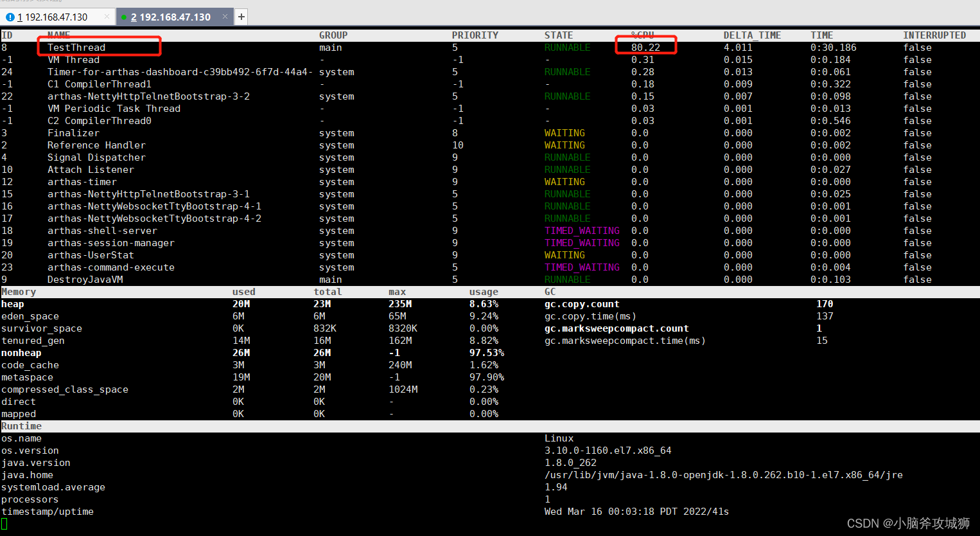Viewport: 980px width, 536px height.
Task: Click the 3.10.0-1160.el7.x86_64 version value
Action: point(608,451)
